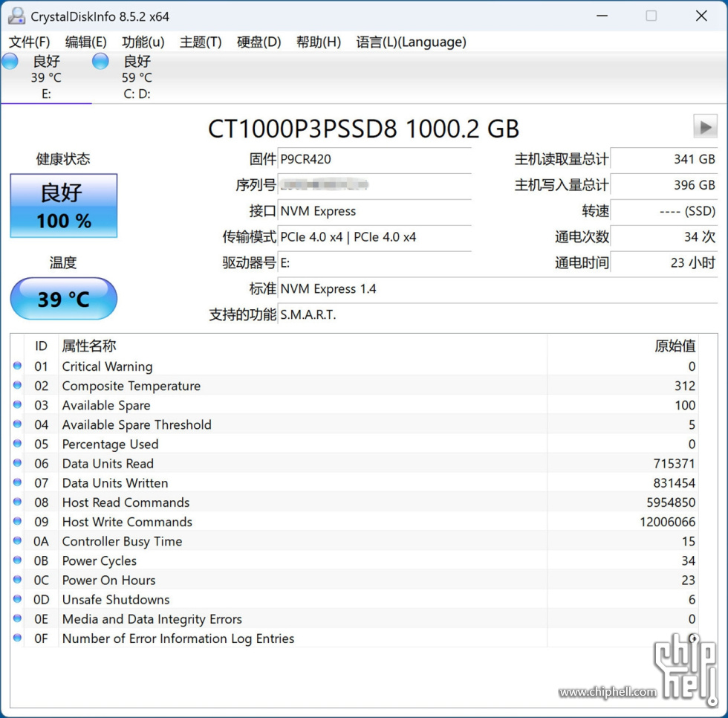
Task: Open the 语言(L)(Language) menu
Action: (411, 42)
